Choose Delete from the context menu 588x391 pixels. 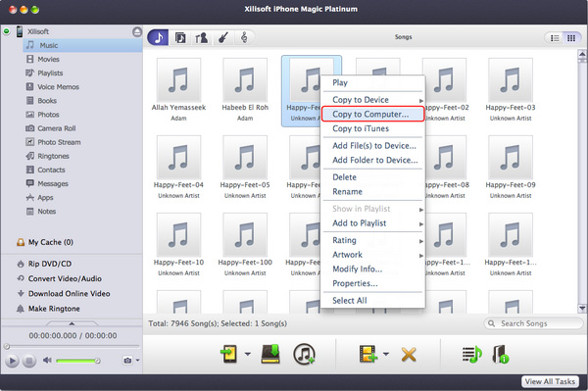[373, 177]
